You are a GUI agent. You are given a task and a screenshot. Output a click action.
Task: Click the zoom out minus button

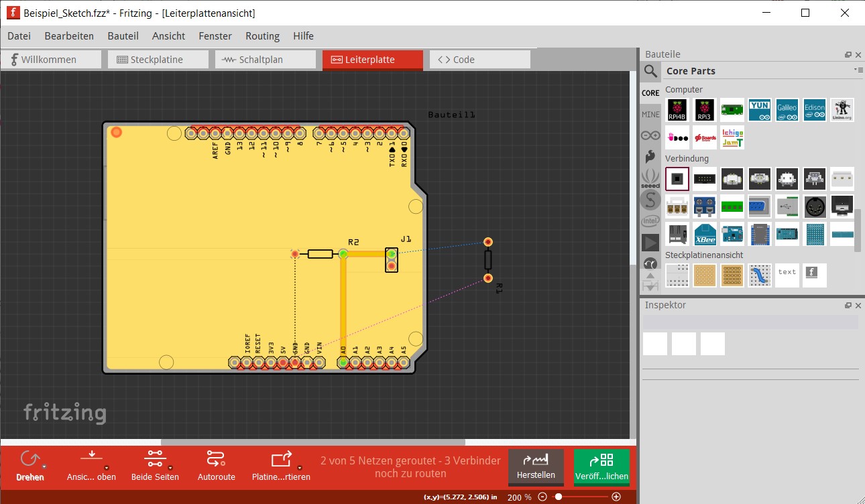(x=542, y=497)
